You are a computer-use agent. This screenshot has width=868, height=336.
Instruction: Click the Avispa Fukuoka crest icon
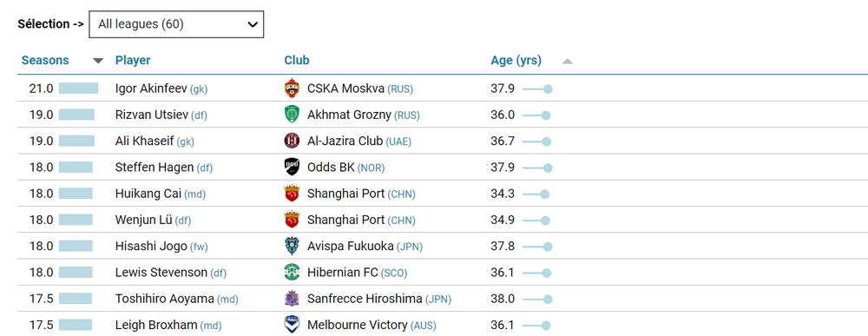(291, 246)
